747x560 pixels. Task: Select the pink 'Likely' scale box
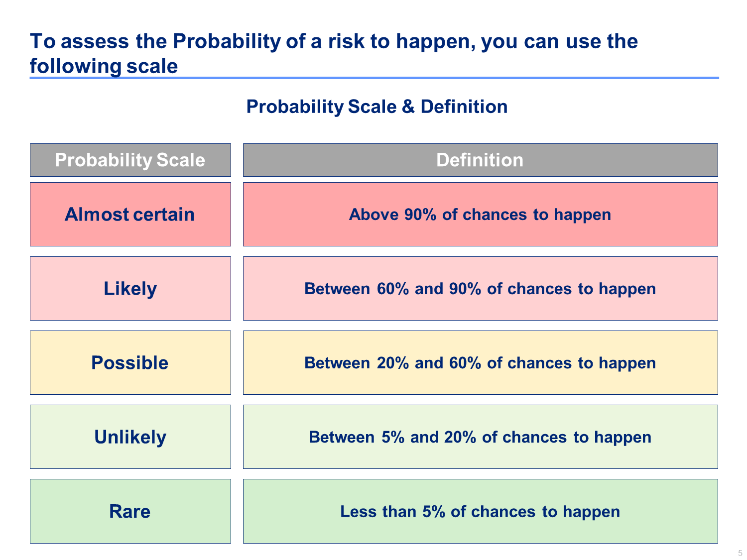coord(130,288)
